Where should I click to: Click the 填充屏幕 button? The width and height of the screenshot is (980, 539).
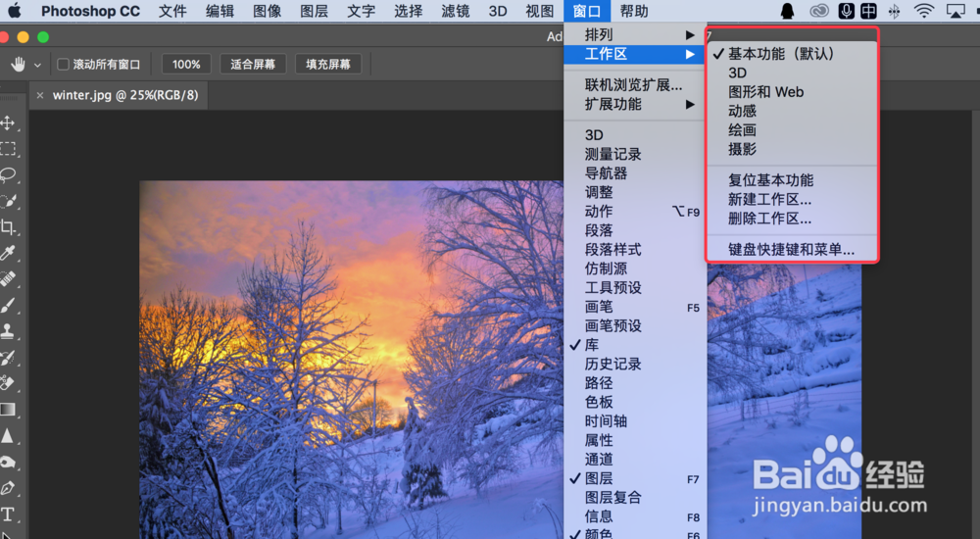328,64
